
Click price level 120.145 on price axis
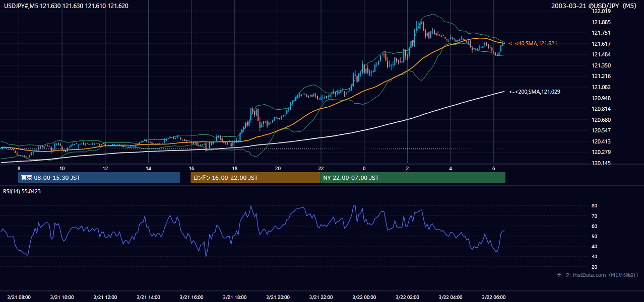[602, 163]
